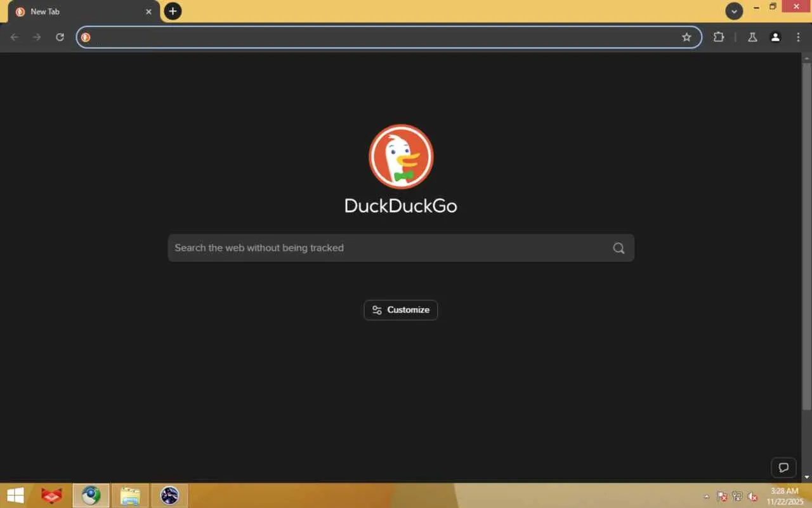Go back using the browser back arrow
The width and height of the screenshot is (812, 508).
point(15,37)
